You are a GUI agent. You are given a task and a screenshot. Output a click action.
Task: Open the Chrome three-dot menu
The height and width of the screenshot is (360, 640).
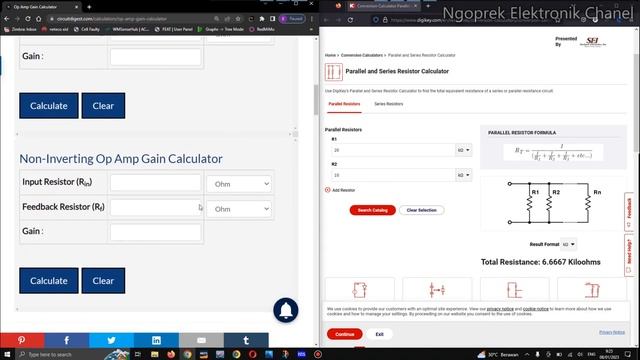[x=312, y=19]
